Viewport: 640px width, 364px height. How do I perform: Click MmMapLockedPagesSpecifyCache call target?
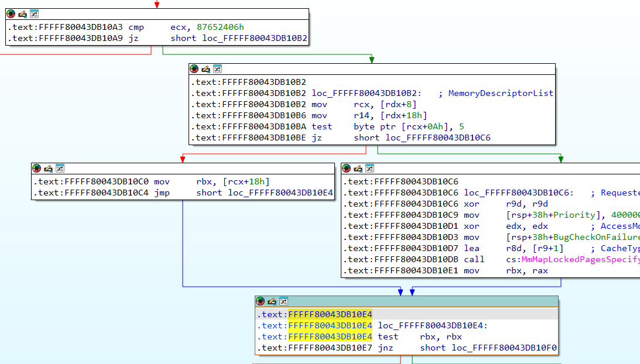580,259
